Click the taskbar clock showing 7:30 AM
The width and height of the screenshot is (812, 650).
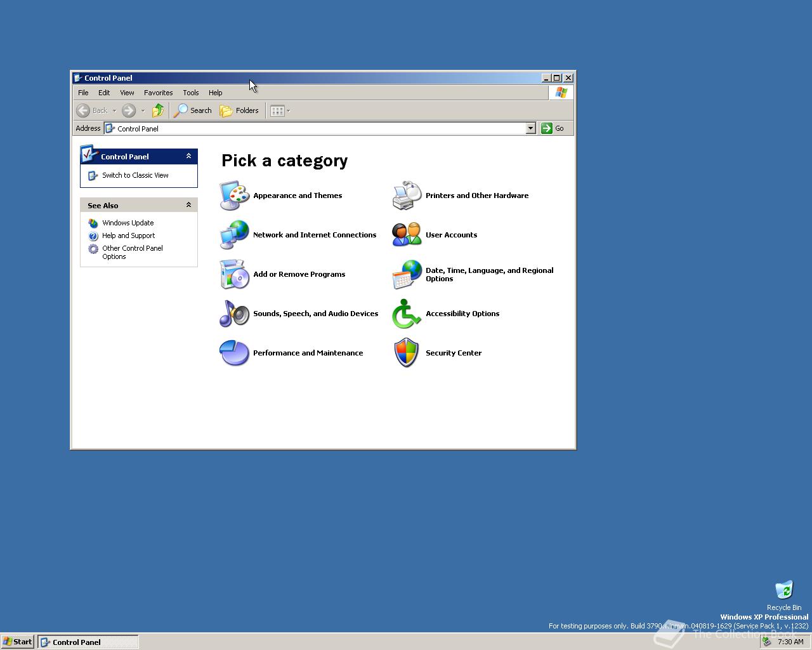[x=790, y=642]
